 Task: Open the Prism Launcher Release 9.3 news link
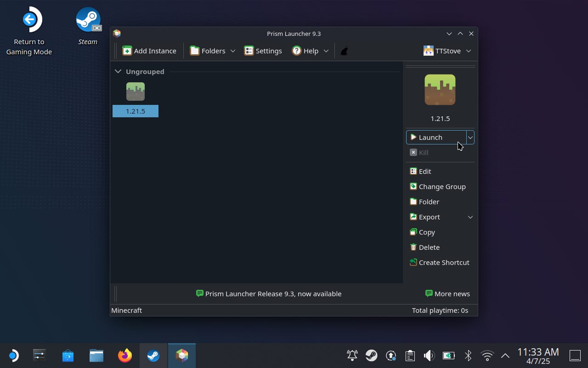(x=269, y=293)
